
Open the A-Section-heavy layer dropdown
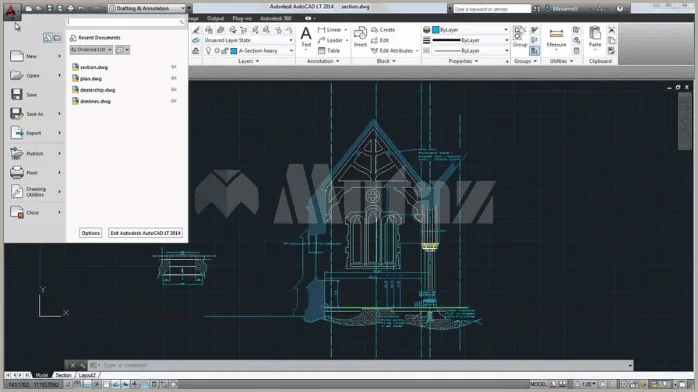[x=248, y=51]
